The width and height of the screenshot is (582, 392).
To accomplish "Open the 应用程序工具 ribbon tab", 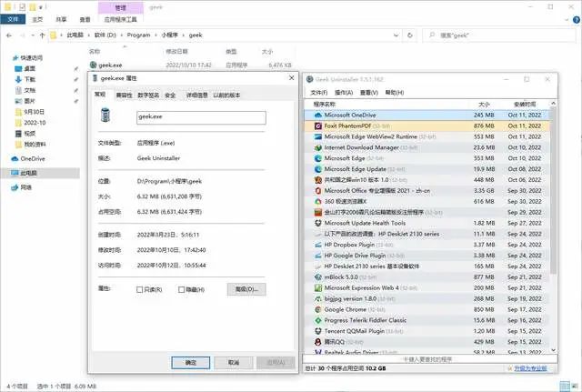I will click(121, 19).
